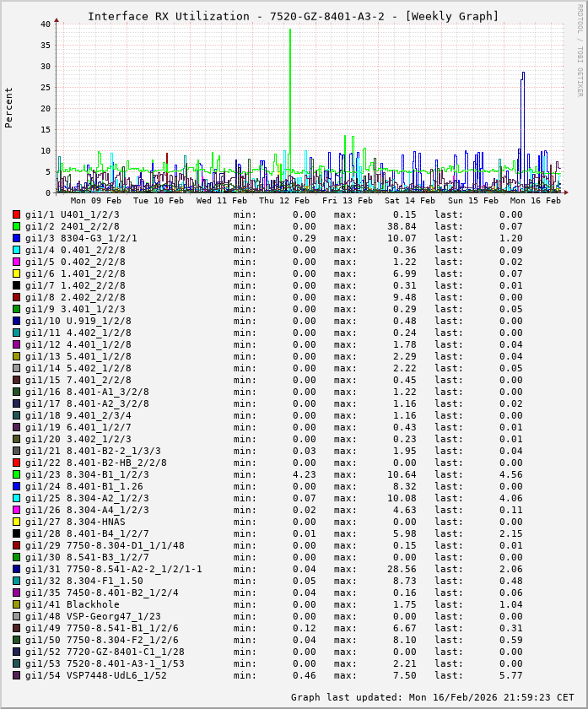Click the Interface RX Utilization graph title
The width and height of the screenshot is (588, 709).
(293, 16)
